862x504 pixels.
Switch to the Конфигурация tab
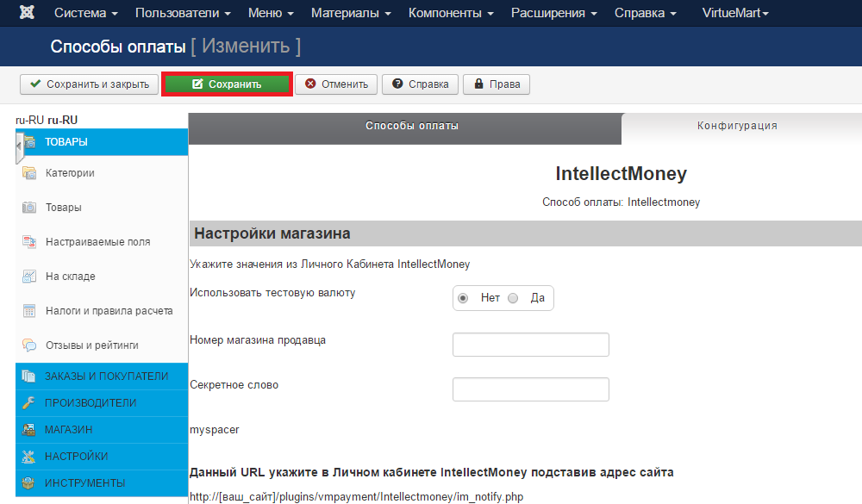click(737, 126)
